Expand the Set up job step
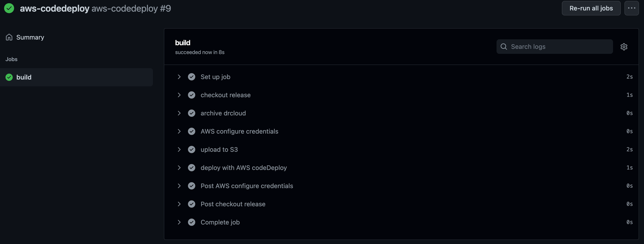644x244 pixels. point(179,77)
